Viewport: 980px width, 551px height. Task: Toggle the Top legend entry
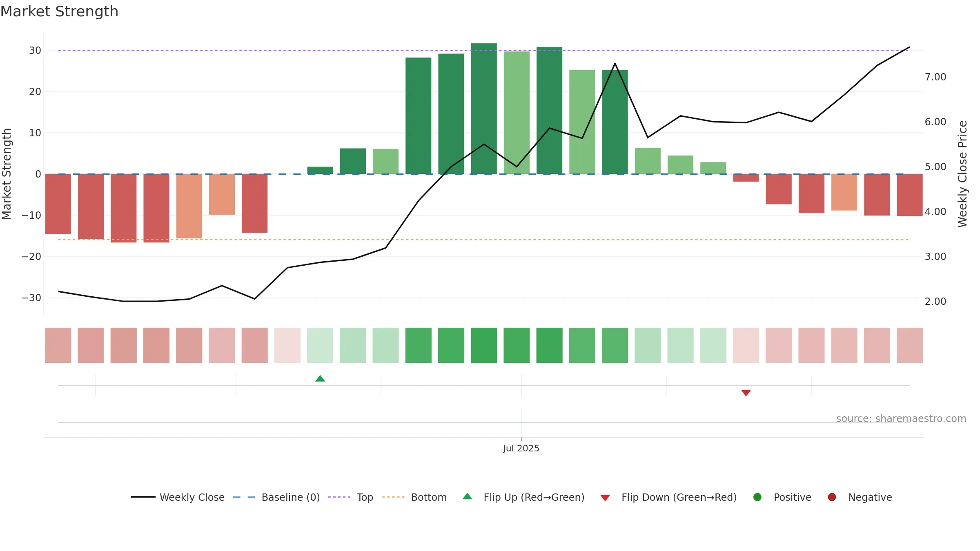pyautogui.click(x=351, y=497)
